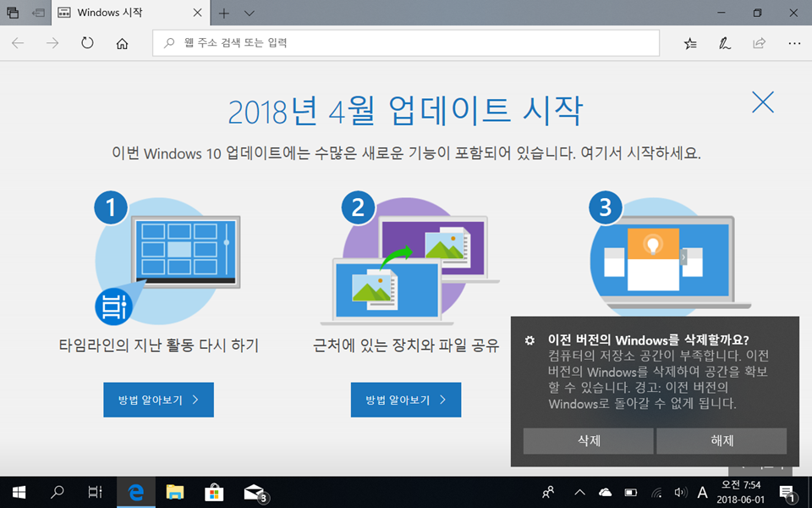Open File Explorer from taskbar
Screen dimensions: 812x508
(x=175, y=492)
